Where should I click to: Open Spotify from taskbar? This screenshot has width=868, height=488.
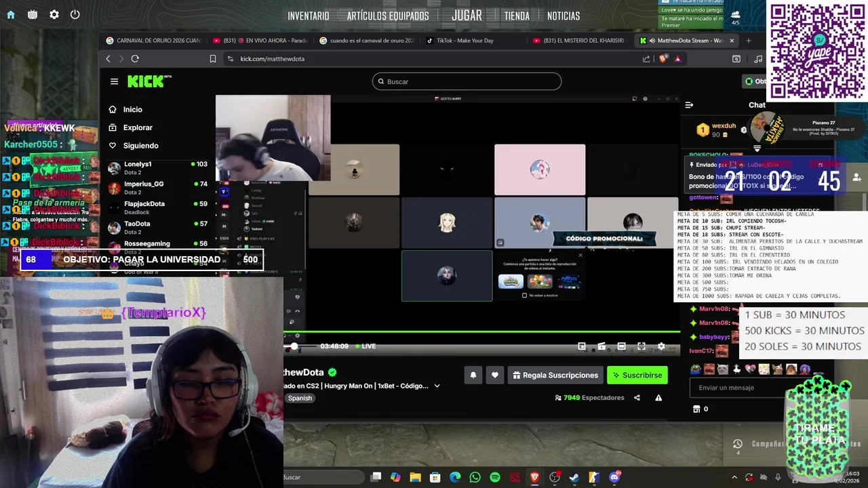(494, 477)
